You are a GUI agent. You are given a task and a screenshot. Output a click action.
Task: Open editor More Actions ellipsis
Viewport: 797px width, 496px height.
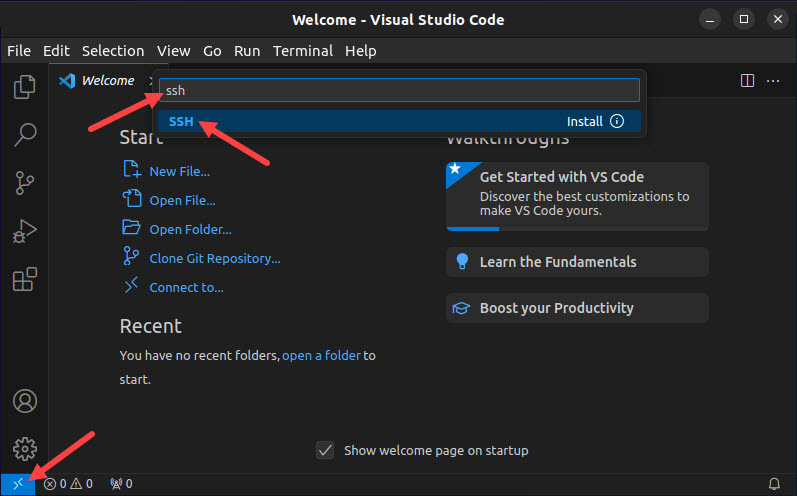tap(773, 81)
